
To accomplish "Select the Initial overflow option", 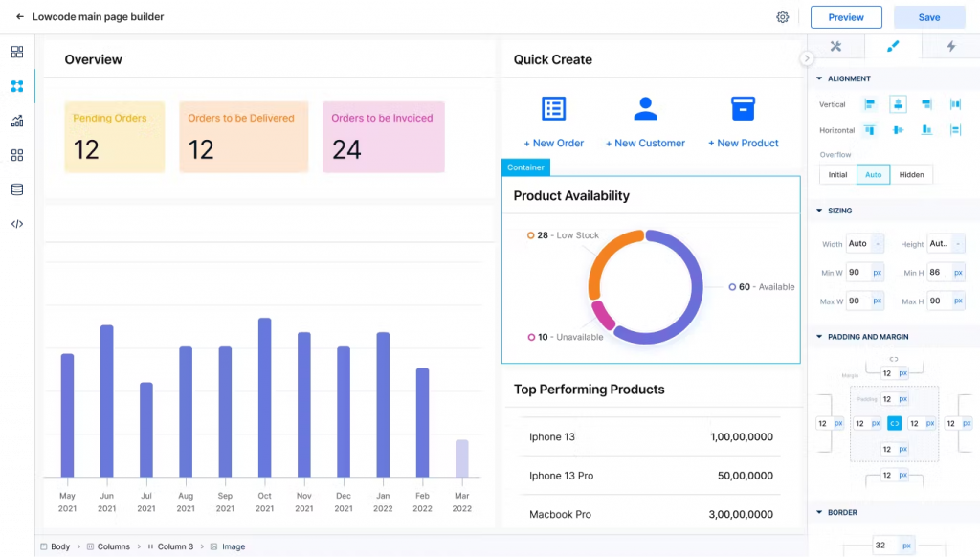I will [837, 174].
